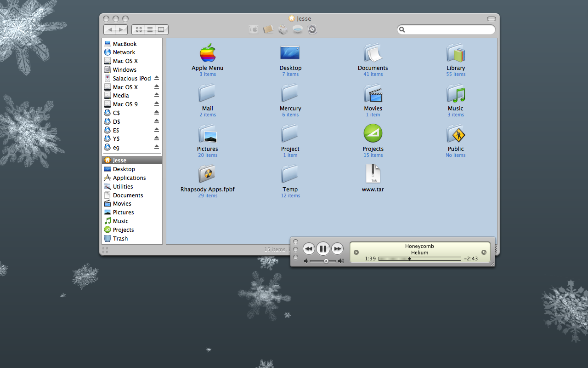Set max volume via loud speaker icon
588x368 pixels.
click(x=341, y=261)
